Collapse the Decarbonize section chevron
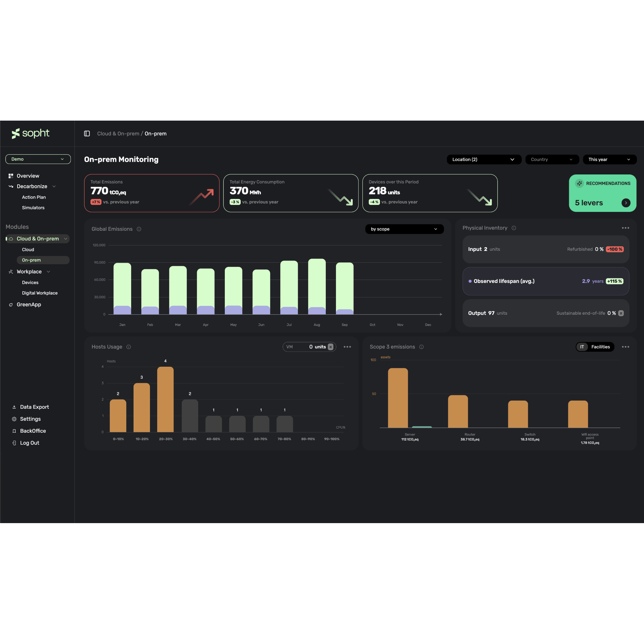 tap(54, 186)
